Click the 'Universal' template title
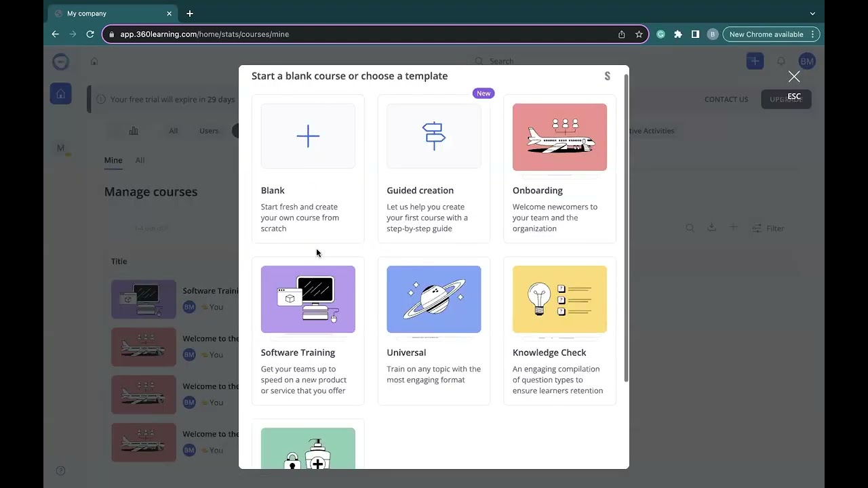Image resolution: width=868 pixels, height=488 pixels. pyautogui.click(x=406, y=352)
